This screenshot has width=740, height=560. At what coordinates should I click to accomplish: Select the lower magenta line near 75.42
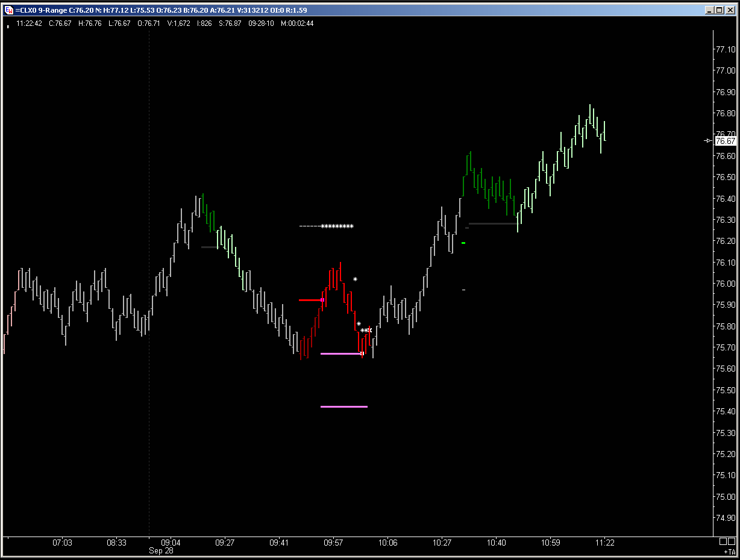344,407
